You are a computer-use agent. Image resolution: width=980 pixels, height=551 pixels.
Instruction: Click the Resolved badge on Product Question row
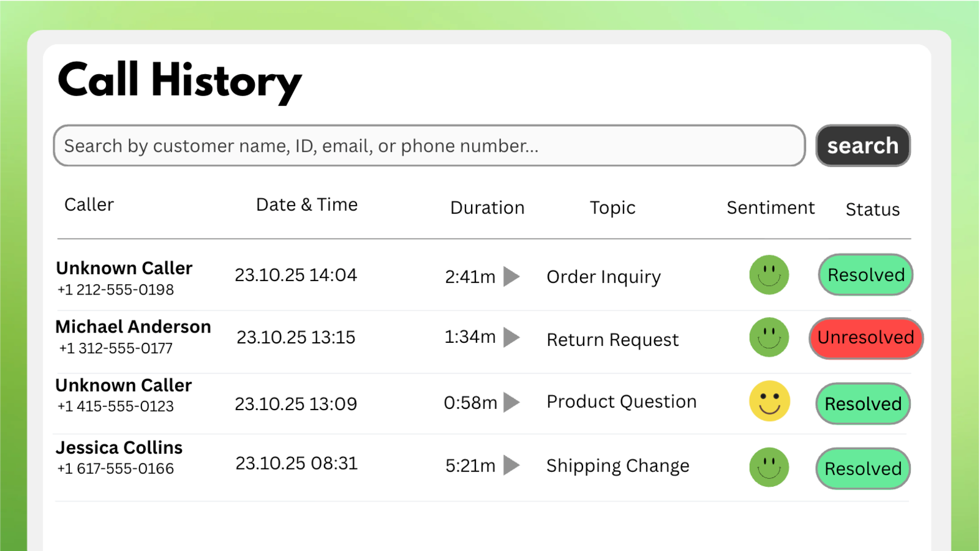click(x=862, y=403)
